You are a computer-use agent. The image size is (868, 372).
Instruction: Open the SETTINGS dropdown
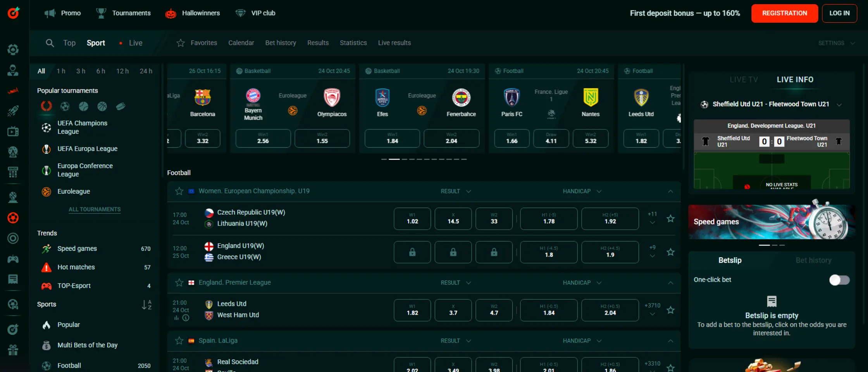pos(837,43)
